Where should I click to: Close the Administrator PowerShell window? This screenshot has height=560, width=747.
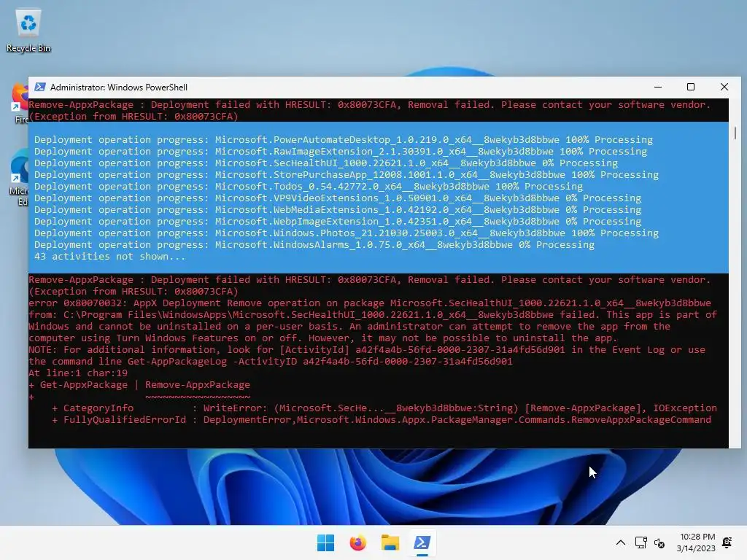click(724, 87)
